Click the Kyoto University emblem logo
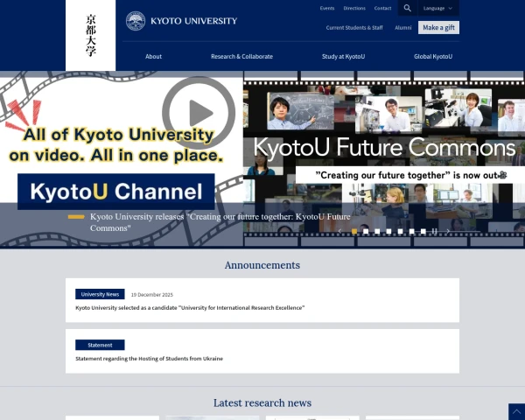Viewport: 525px width, 420px height. (136, 21)
